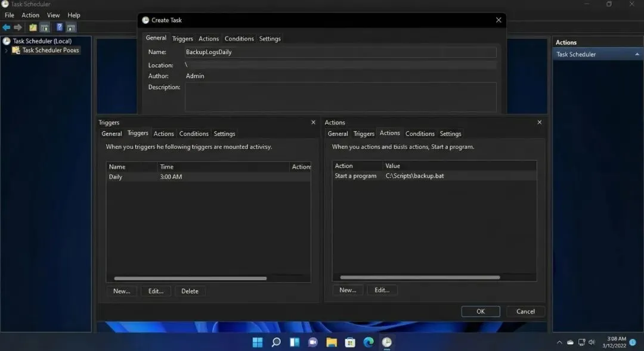Image resolution: width=644 pixels, height=351 pixels.
Task: Open File Explorer from taskbar
Action: pyautogui.click(x=332, y=342)
